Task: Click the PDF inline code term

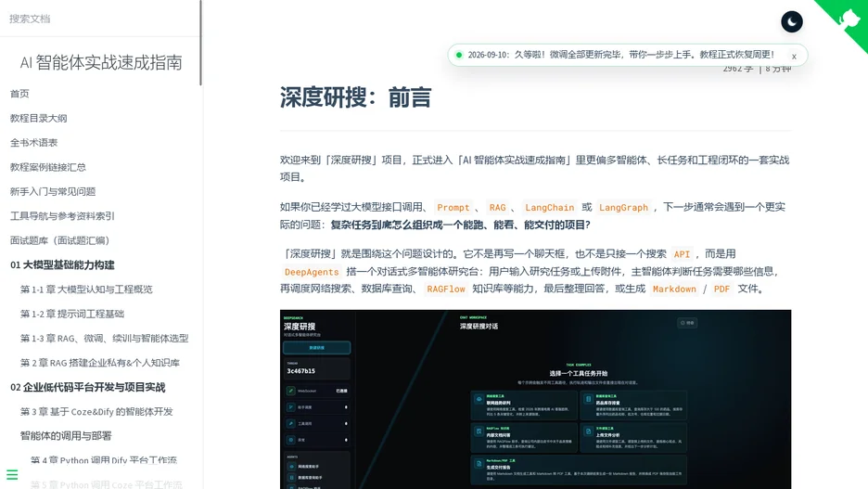Action: 721,289
